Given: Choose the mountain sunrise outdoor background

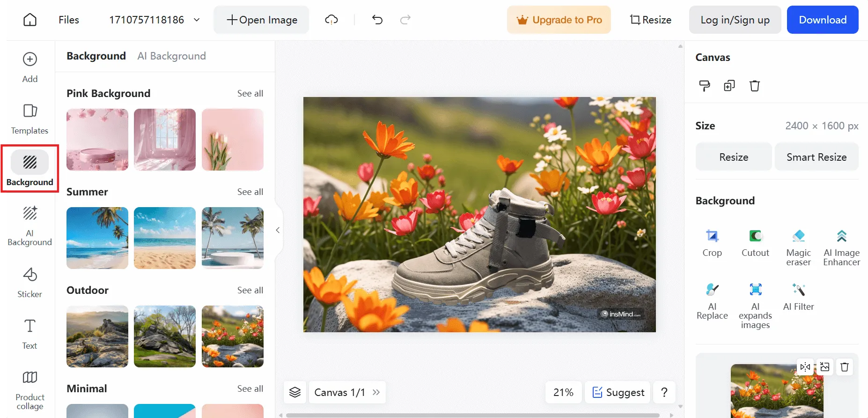Looking at the screenshot, I should coord(97,336).
